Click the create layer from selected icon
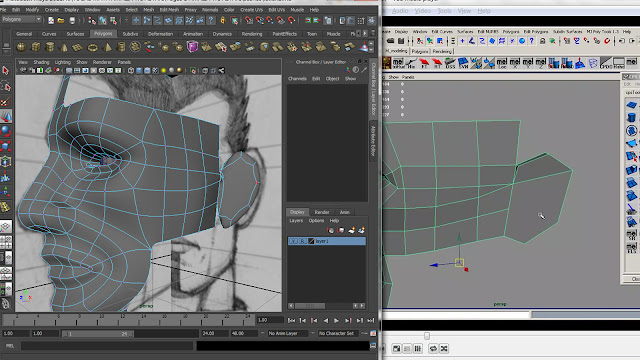The image size is (640, 360). [361, 231]
